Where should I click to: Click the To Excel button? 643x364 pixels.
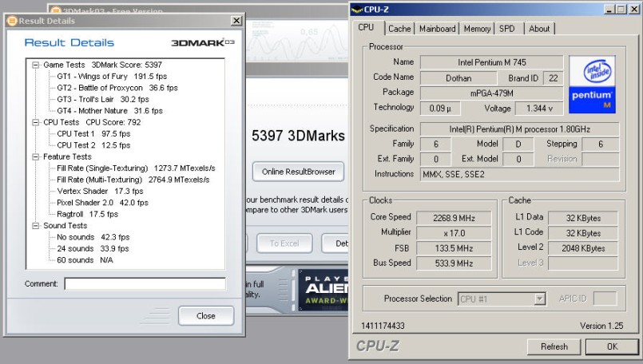click(x=284, y=243)
